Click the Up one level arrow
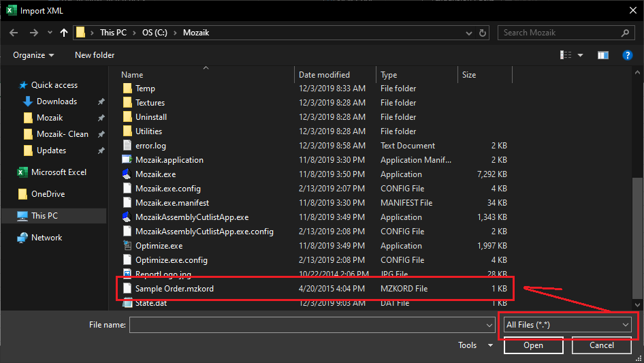Viewport: 644px width, 363px height. 64,33
